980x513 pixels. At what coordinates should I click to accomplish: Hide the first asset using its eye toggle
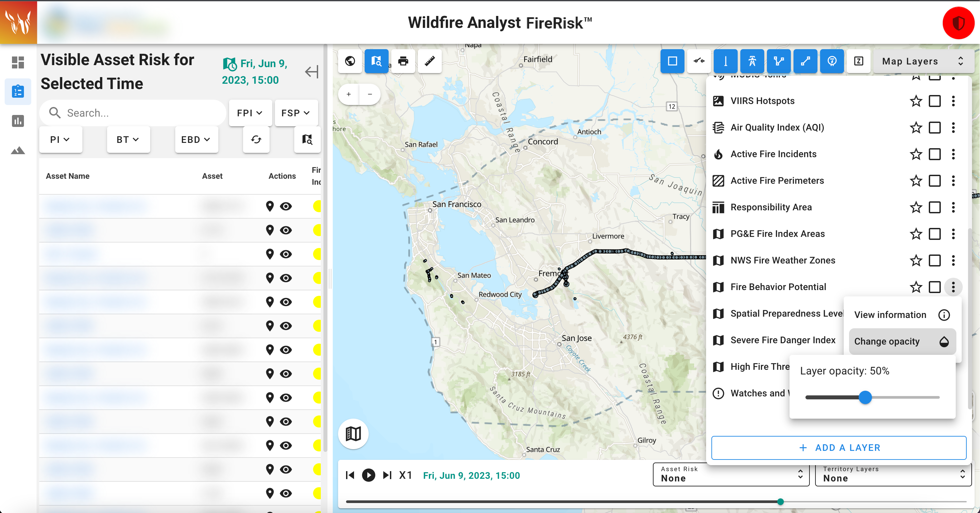[286, 206]
